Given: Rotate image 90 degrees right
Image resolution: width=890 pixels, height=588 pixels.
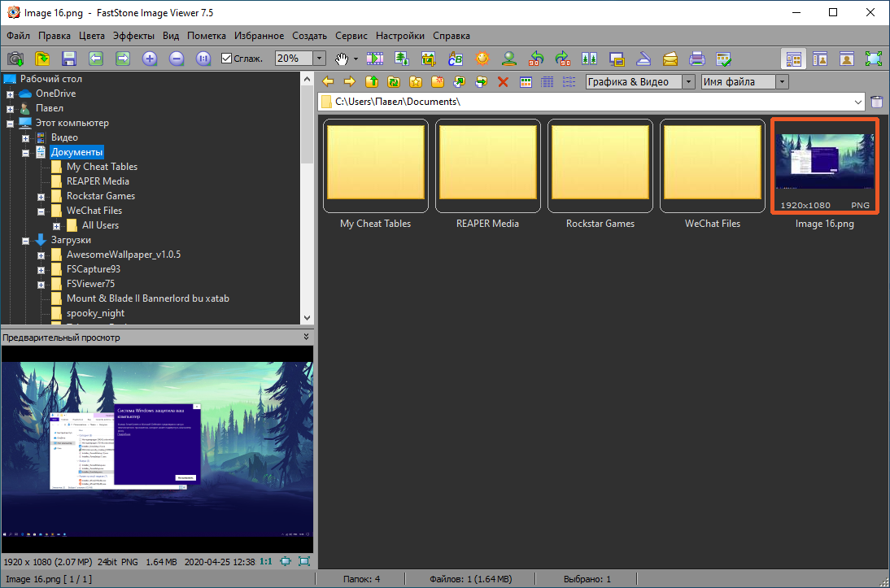Looking at the screenshot, I should point(562,59).
